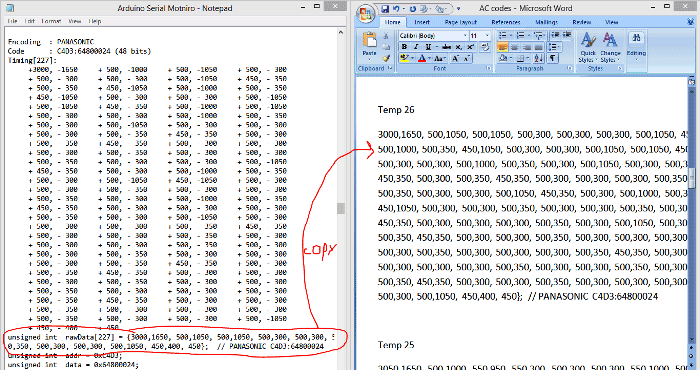Open Notepad File menu
Image resolution: width=700 pixels, height=370 pixels.
(12, 21)
